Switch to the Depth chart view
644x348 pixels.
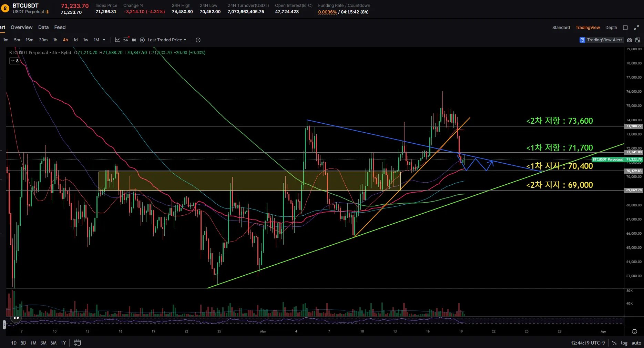(611, 28)
